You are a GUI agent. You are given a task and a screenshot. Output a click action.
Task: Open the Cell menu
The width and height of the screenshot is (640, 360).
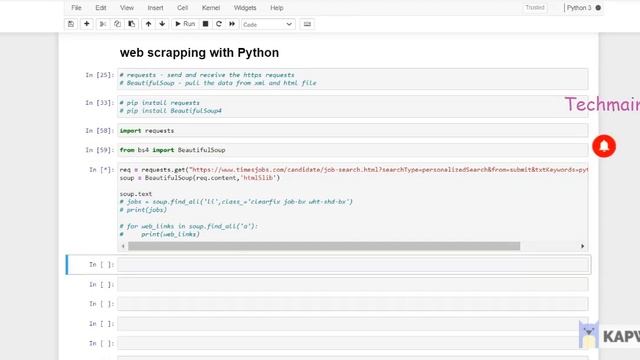[182, 8]
